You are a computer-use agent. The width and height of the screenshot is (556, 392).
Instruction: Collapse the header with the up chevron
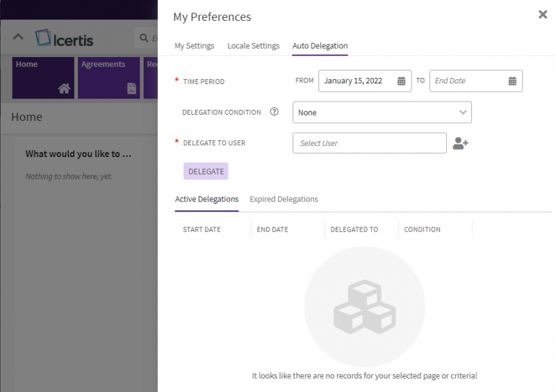tap(18, 37)
